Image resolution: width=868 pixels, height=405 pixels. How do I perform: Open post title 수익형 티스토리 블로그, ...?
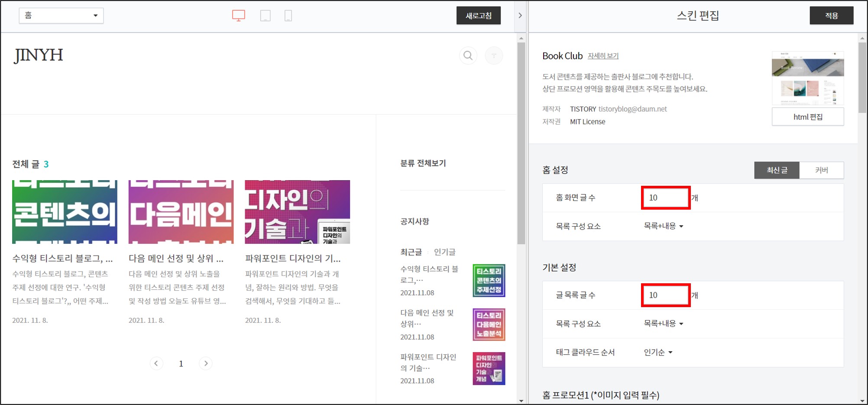pos(62,259)
